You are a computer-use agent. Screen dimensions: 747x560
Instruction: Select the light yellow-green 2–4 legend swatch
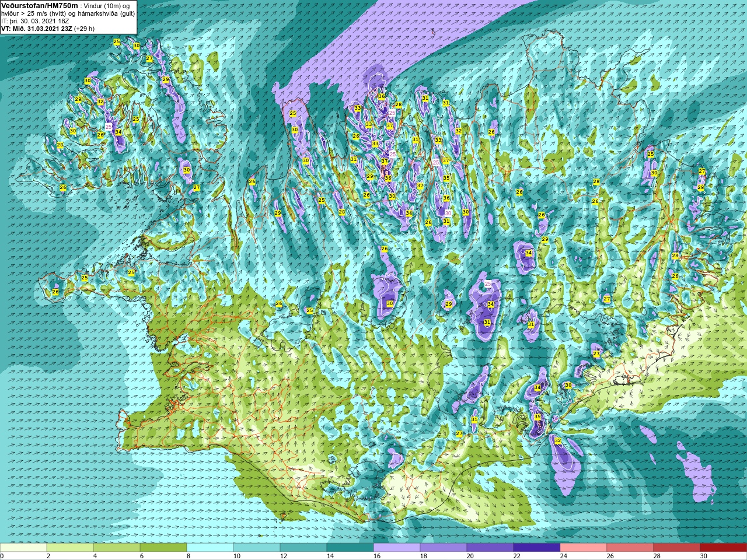pyautogui.click(x=70, y=548)
